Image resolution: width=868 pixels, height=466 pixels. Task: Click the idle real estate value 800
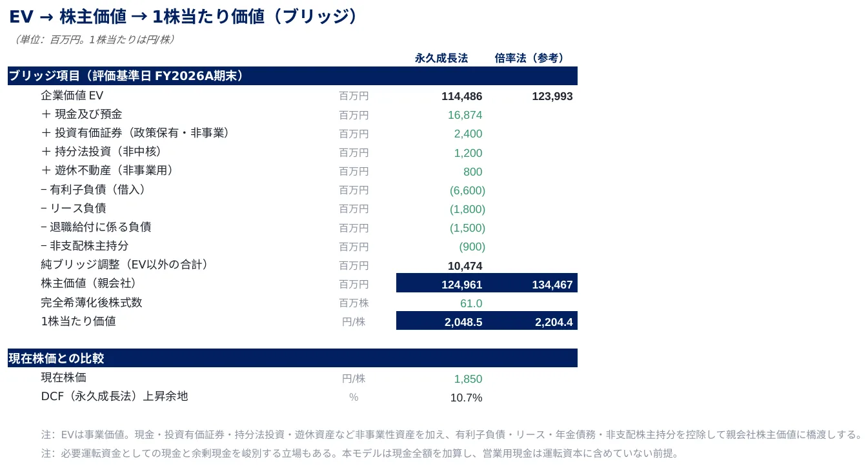coord(473,172)
